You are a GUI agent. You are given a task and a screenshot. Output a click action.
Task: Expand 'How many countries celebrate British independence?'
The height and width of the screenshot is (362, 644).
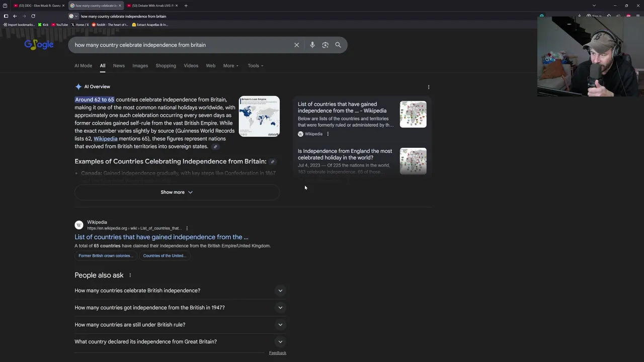coord(180,291)
